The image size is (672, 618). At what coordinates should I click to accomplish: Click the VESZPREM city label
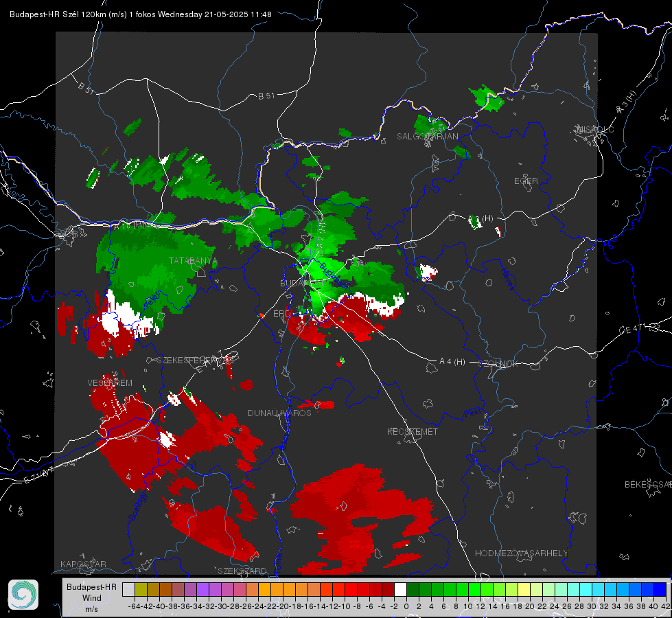click(x=110, y=382)
